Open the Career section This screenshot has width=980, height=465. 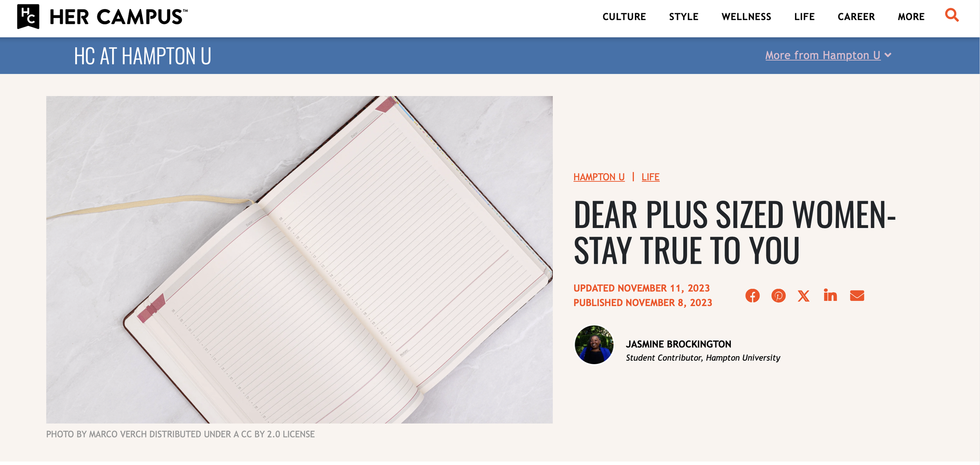[856, 17]
